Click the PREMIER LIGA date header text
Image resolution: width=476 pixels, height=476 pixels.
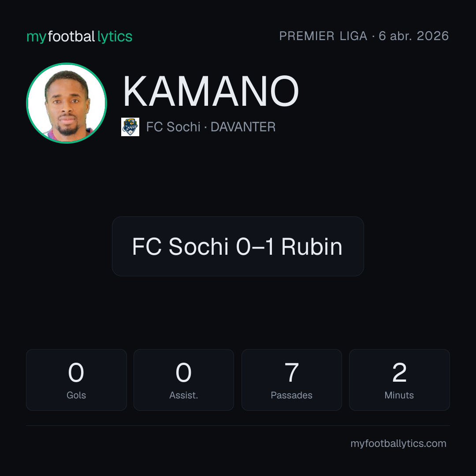[364, 36]
